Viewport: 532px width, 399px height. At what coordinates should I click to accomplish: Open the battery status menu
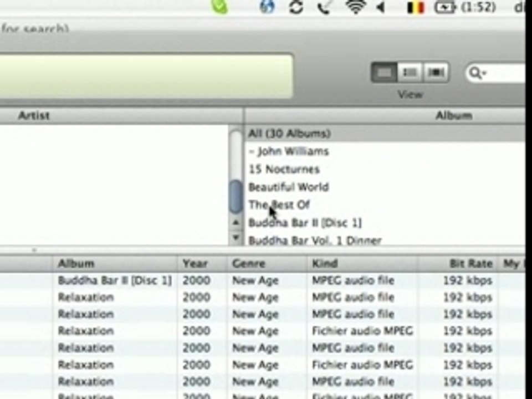(465, 7)
